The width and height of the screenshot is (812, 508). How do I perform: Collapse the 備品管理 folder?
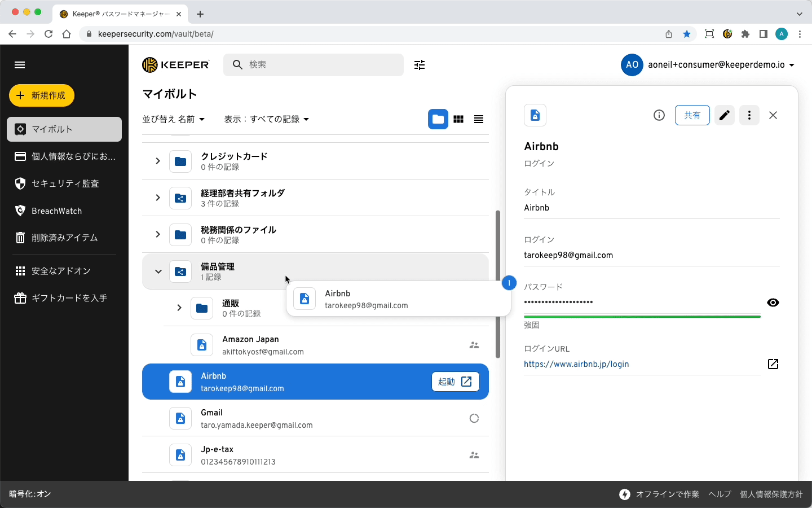pyautogui.click(x=158, y=271)
